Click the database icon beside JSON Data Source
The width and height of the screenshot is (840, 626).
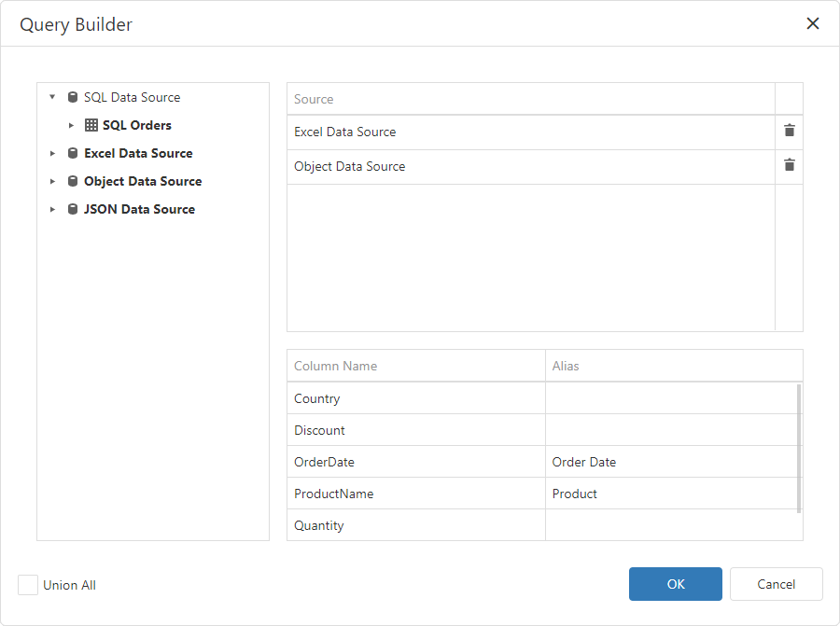[x=72, y=209]
